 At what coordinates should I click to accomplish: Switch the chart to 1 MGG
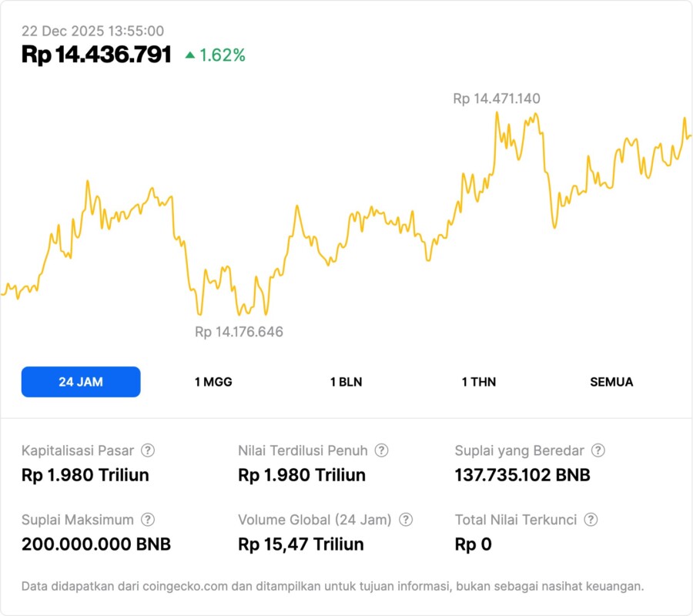[213, 382]
